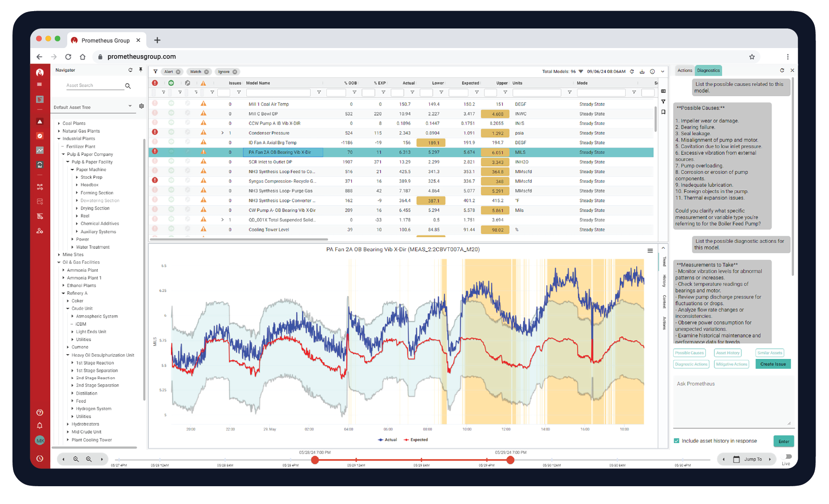
Task: Open the chart hamburger menu icon
Action: point(650,250)
